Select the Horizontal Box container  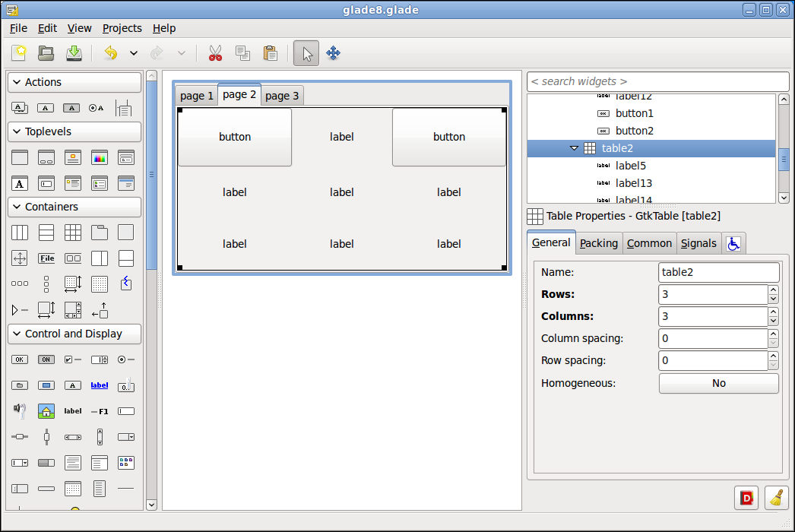pos(20,233)
